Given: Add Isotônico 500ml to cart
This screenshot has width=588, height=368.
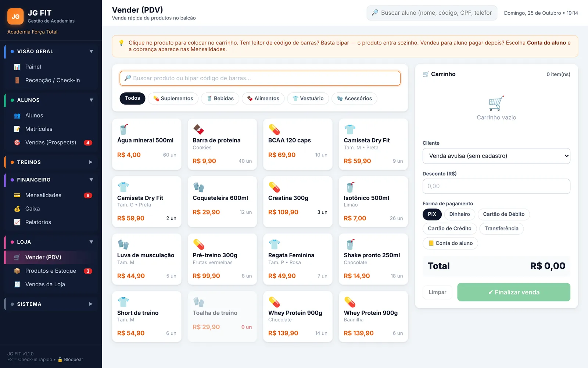Looking at the screenshot, I should 373,202.
